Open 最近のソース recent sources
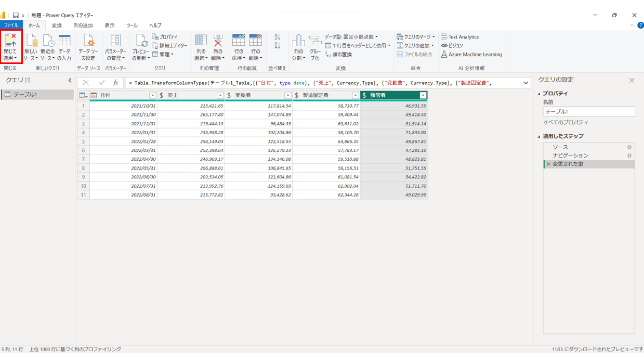Viewport: 644px width, 361px height. click(x=48, y=47)
